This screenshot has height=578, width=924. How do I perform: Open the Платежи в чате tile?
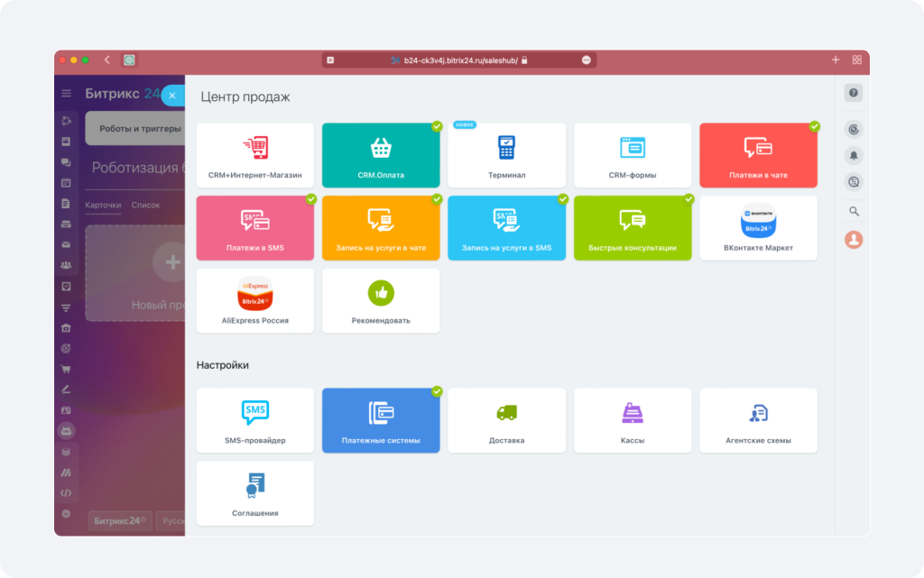[758, 155]
